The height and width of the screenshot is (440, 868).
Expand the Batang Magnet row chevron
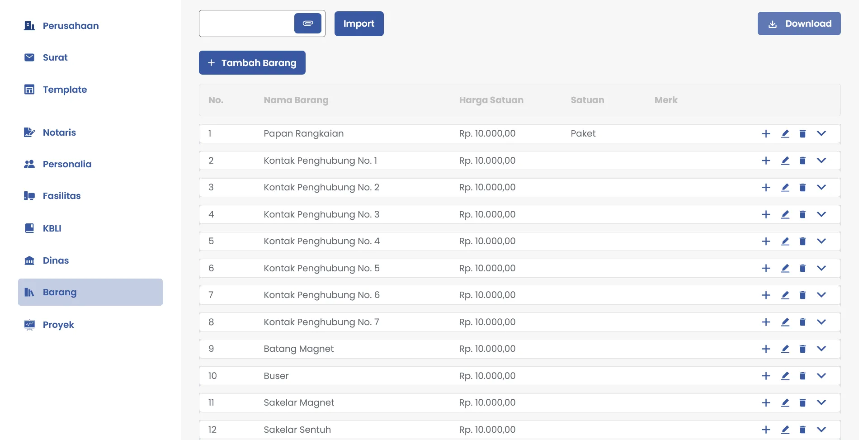click(821, 349)
